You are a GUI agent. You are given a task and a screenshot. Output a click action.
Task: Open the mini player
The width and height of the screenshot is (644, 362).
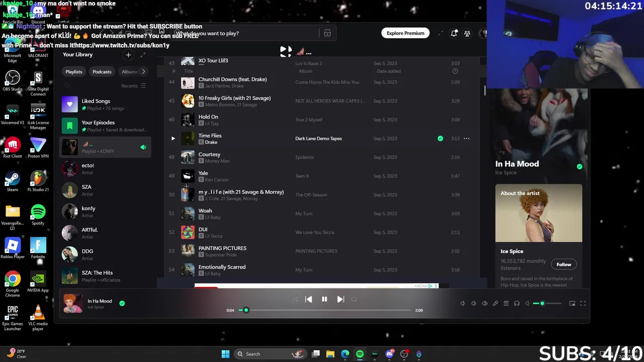coord(572,303)
